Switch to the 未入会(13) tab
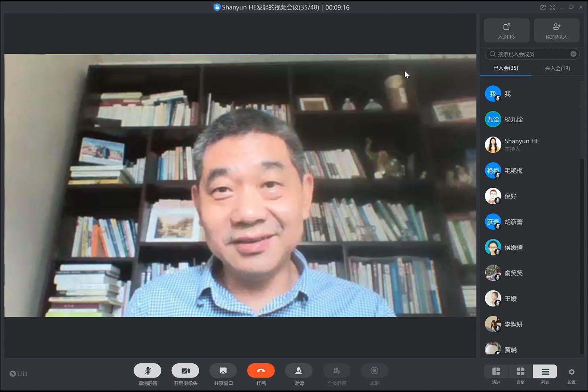The height and width of the screenshot is (392, 588). [x=557, y=68]
